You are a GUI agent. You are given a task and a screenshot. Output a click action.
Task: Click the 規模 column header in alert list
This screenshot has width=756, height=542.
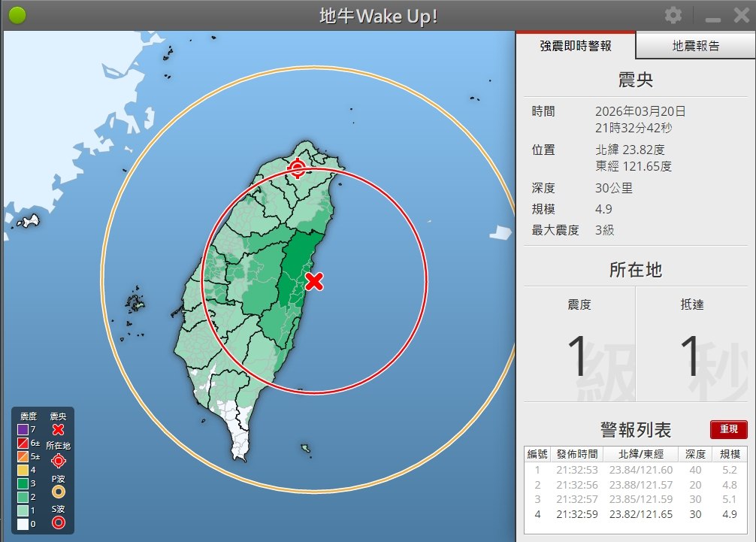coord(730,454)
